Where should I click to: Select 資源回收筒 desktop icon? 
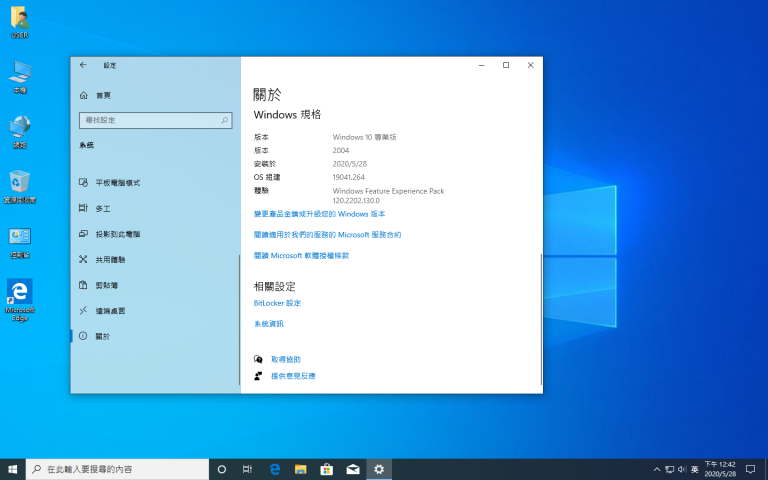tap(20, 187)
